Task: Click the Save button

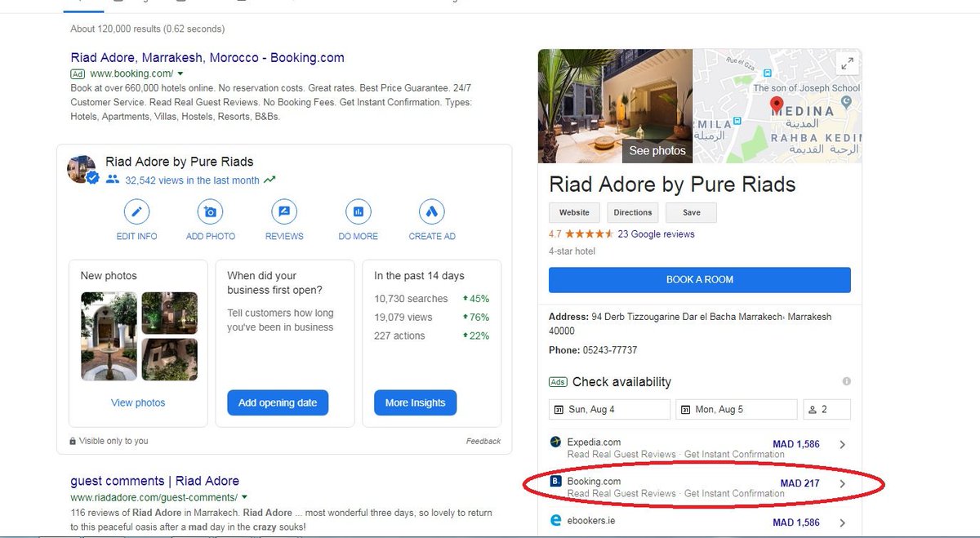Action: click(691, 212)
